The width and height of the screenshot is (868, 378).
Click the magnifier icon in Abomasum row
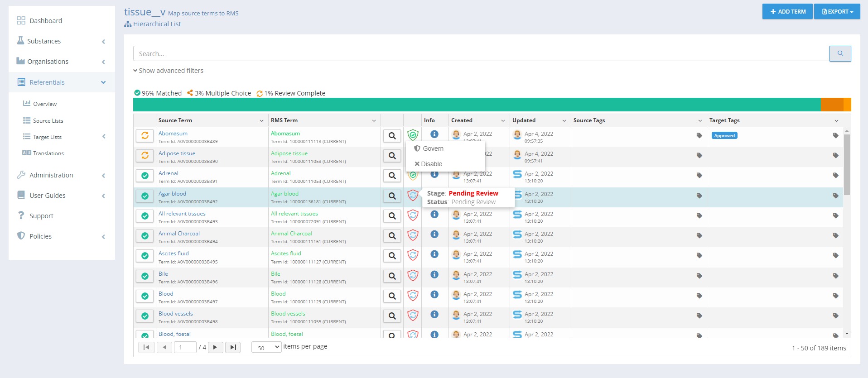392,136
